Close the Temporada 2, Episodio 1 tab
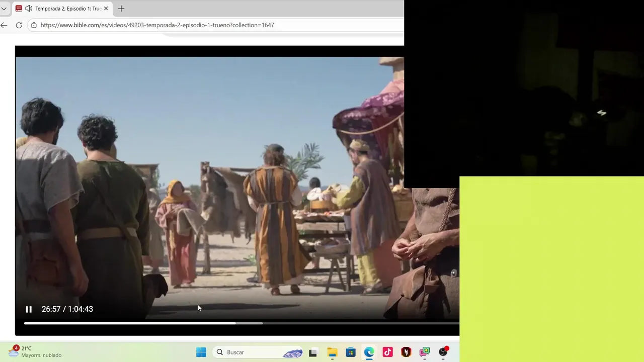This screenshot has height=362, width=644. [x=106, y=9]
